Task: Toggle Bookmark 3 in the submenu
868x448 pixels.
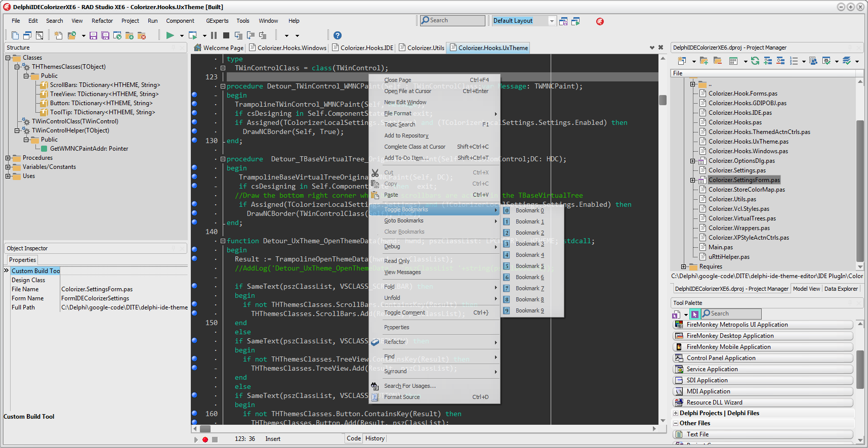Action: [x=529, y=244]
